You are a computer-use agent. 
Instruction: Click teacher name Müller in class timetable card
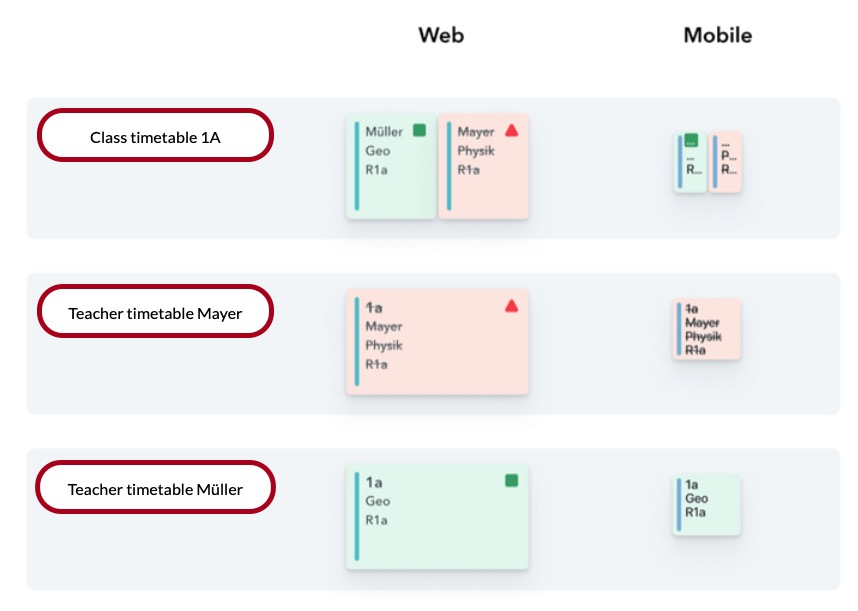point(384,131)
